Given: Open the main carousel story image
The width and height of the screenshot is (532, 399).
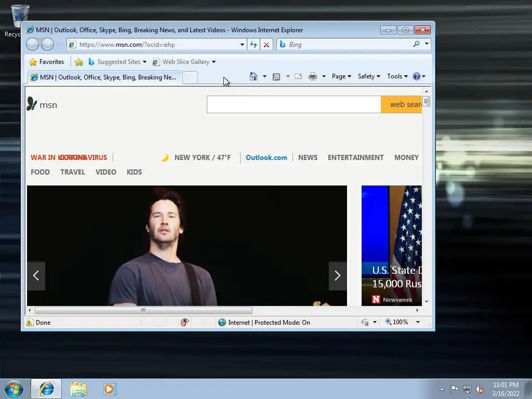Looking at the screenshot, I should (x=187, y=246).
